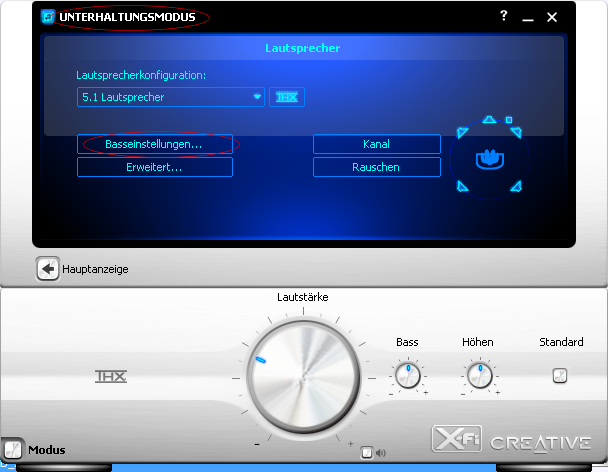The height and width of the screenshot is (472, 608).
Task: Select the front left speaker in diagram
Action: [x=462, y=133]
